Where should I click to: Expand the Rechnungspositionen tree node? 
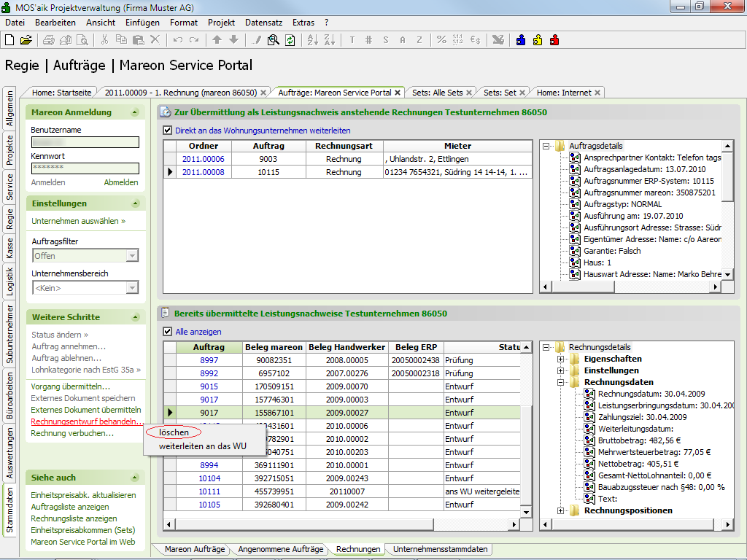(561, 510)
